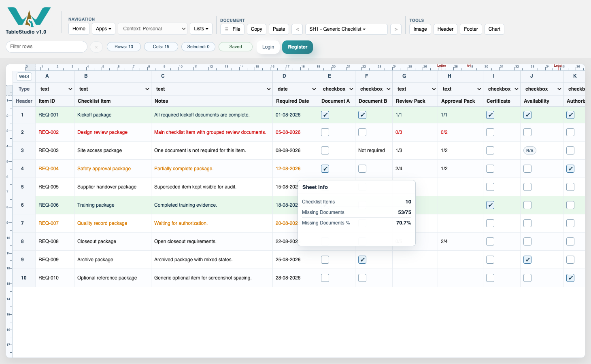Click the Register button
The width and height of the screenshot is (591, 364).
(298, 47)
